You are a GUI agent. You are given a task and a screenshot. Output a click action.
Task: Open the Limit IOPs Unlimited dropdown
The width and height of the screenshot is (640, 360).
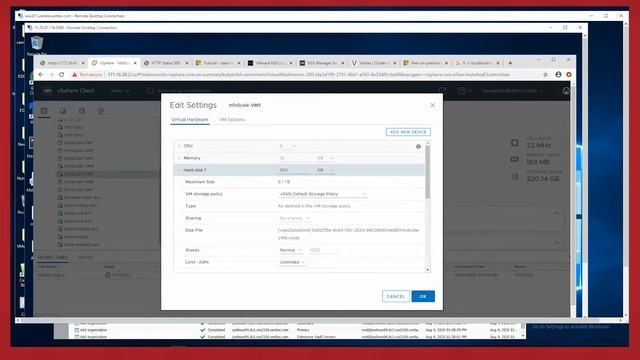click(292, 262)
